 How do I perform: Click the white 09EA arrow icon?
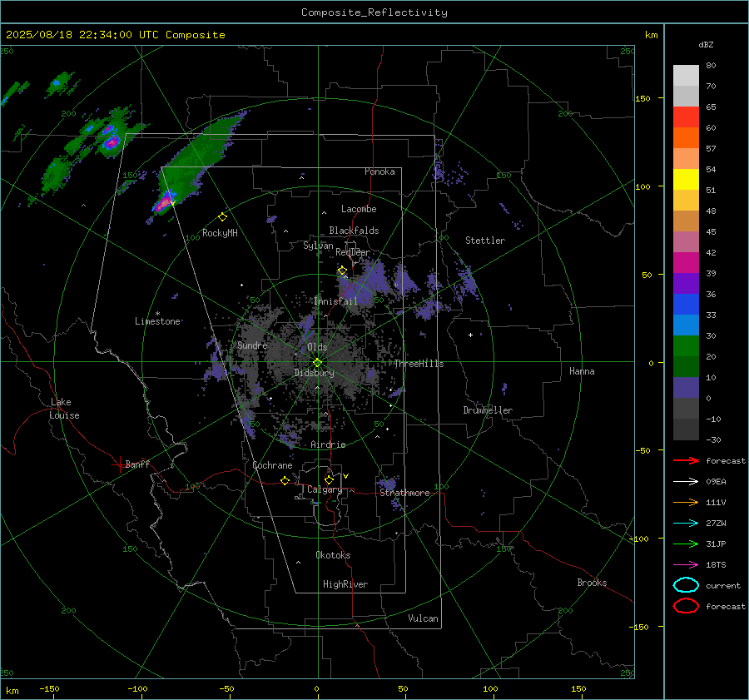[x=686, y=481]
